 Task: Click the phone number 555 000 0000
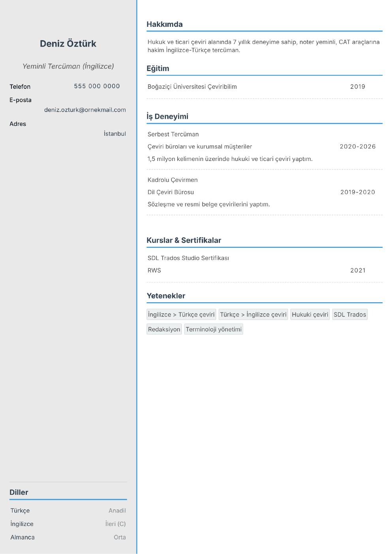[97, 86]
